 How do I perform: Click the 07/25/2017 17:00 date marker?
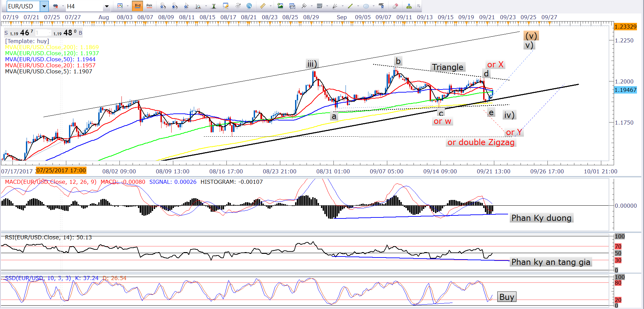tap(61, 171)
